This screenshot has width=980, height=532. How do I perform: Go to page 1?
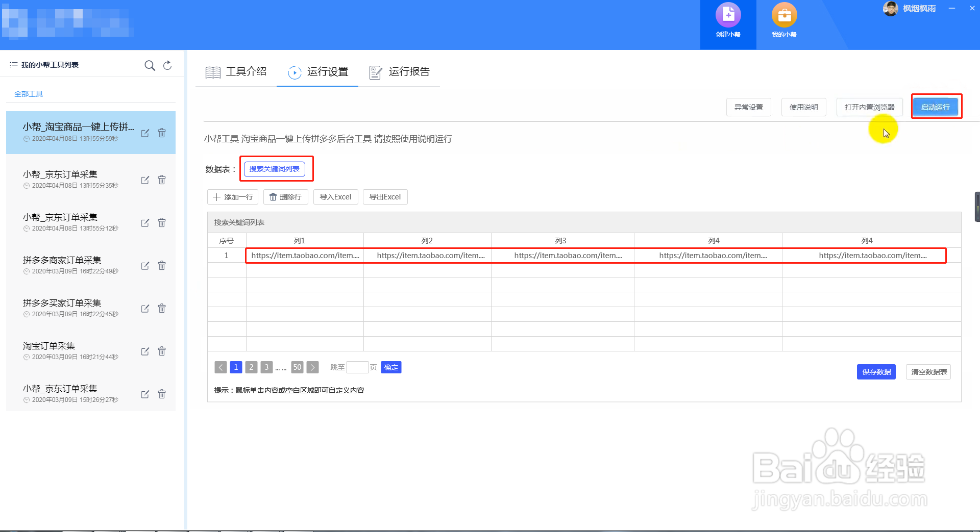[x=236, y=367]
